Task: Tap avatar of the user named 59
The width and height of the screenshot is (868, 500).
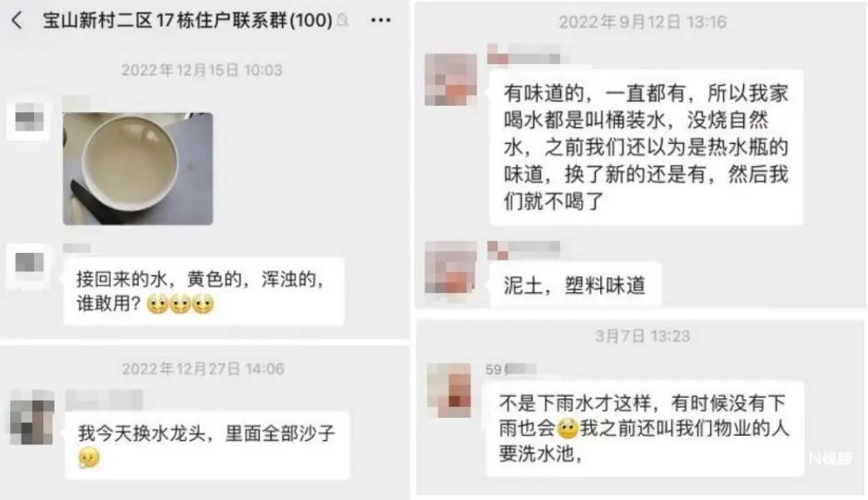Action: pyautogui.click(x=449, y=390)
